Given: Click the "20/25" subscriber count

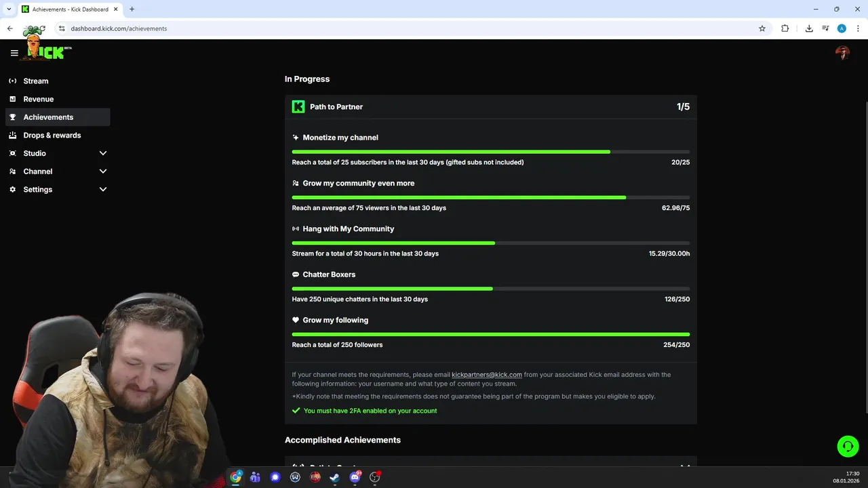Looking at the screenshot, I should point(680,163).
